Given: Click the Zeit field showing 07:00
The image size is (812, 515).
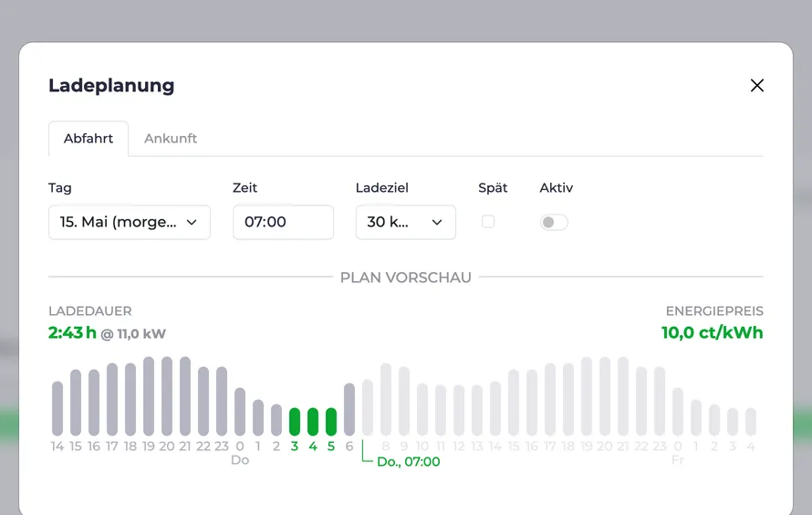Looking at the screenshot, I should tap(283, 222).
